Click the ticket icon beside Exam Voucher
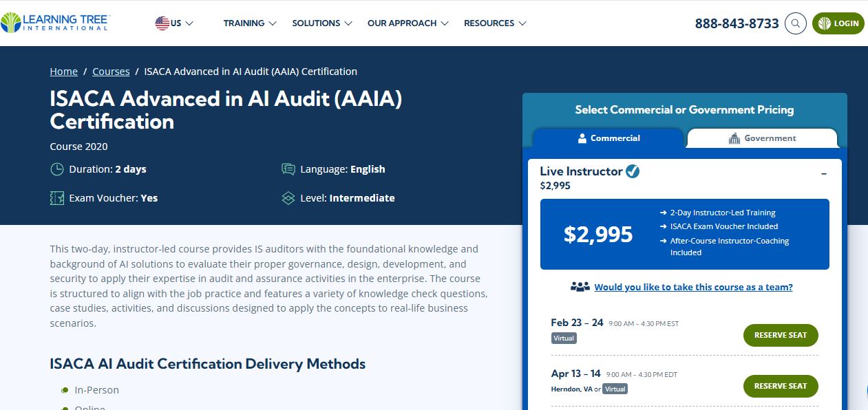 coord(56,198)
